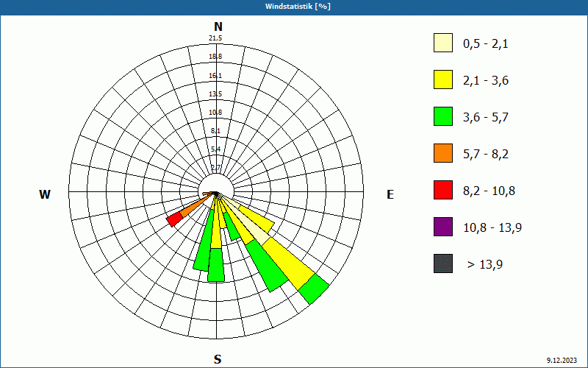The height and width of the screenshot is (368, 588).
Task: Click the E compass label
Action: pyautogui.click(x=390, y=194)
